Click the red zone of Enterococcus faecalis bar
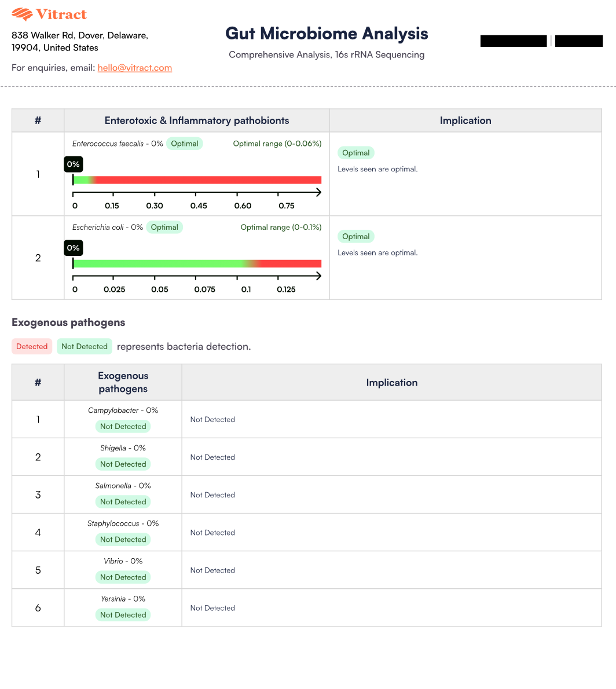The image size is (616, 689). (208, 180)
